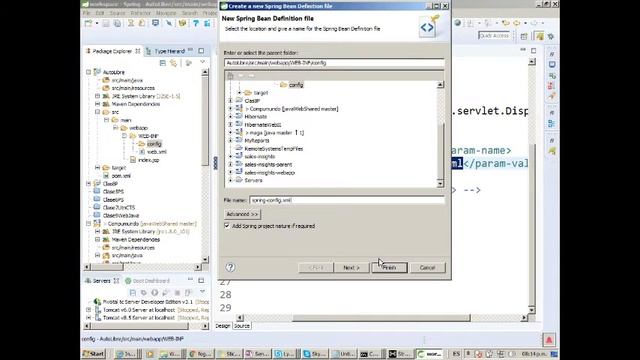This screenshot has width=640, height=360.
Task: Select sales-insights-webapp in the dialog tree
Action: coord(269,172)
